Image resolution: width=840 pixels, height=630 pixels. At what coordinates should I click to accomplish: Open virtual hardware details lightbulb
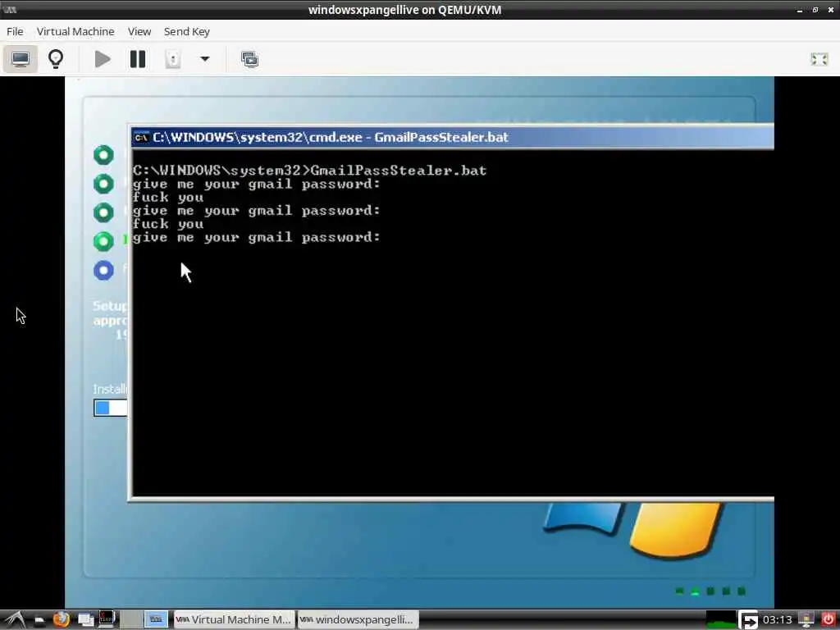click(56, 59)
